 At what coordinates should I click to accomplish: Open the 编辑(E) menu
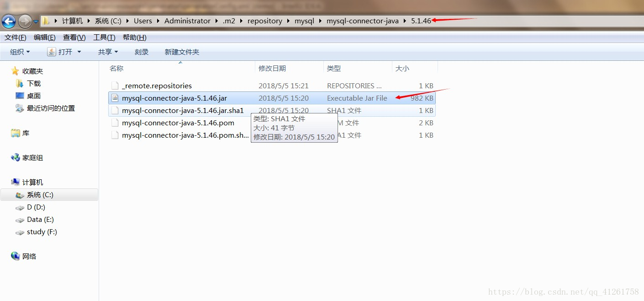pos(45,38)
